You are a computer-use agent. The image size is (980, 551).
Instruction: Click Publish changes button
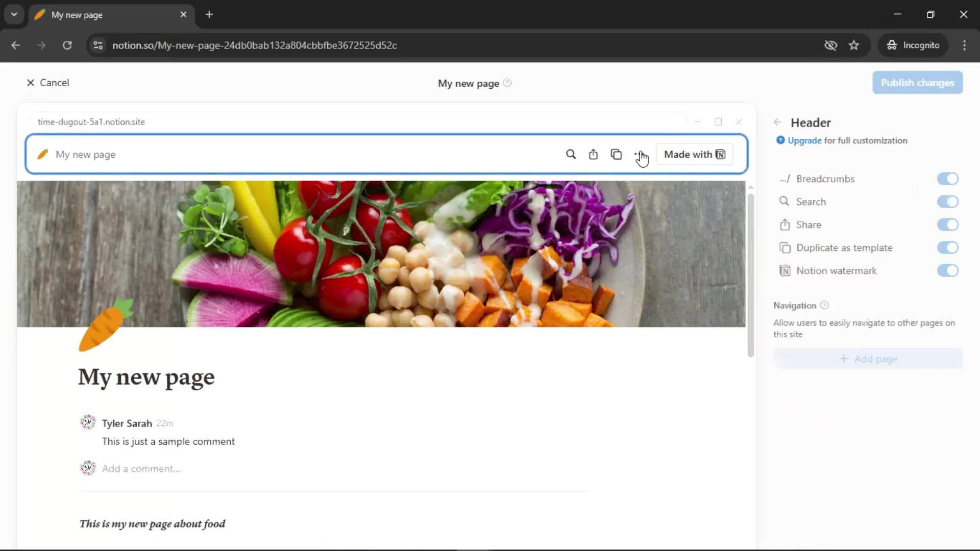coord(917,83)
